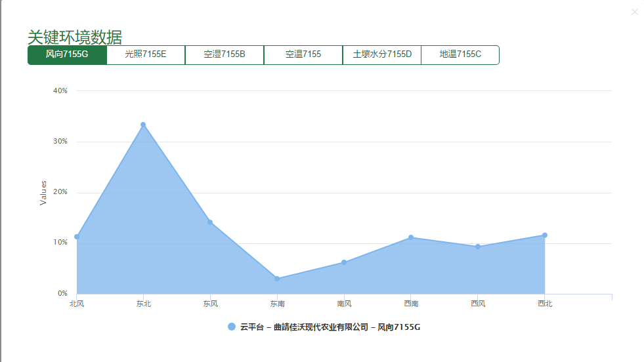The image size is (644, 362).
Task: Click the 南风 data point marker
Action: click(344, 262)
